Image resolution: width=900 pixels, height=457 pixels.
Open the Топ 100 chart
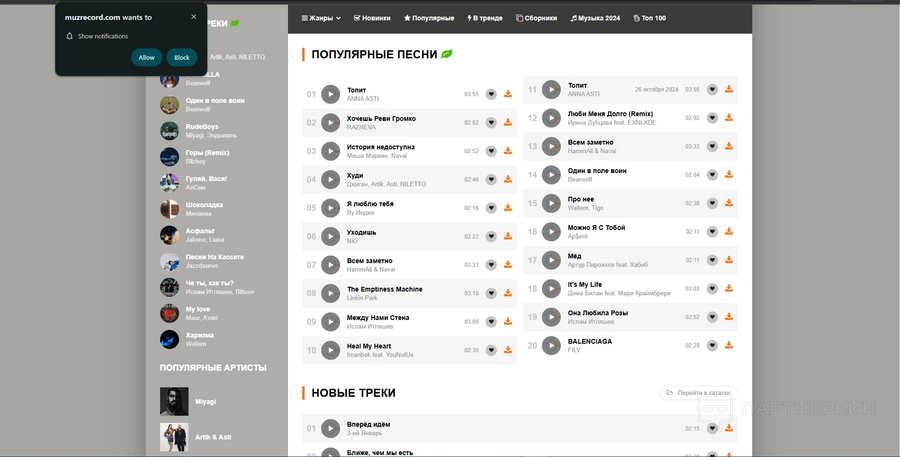pyautogui.click(x=650, y=18)
